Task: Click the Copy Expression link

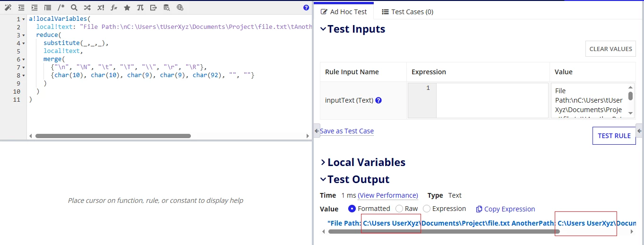Action: [x=510, y=209]
